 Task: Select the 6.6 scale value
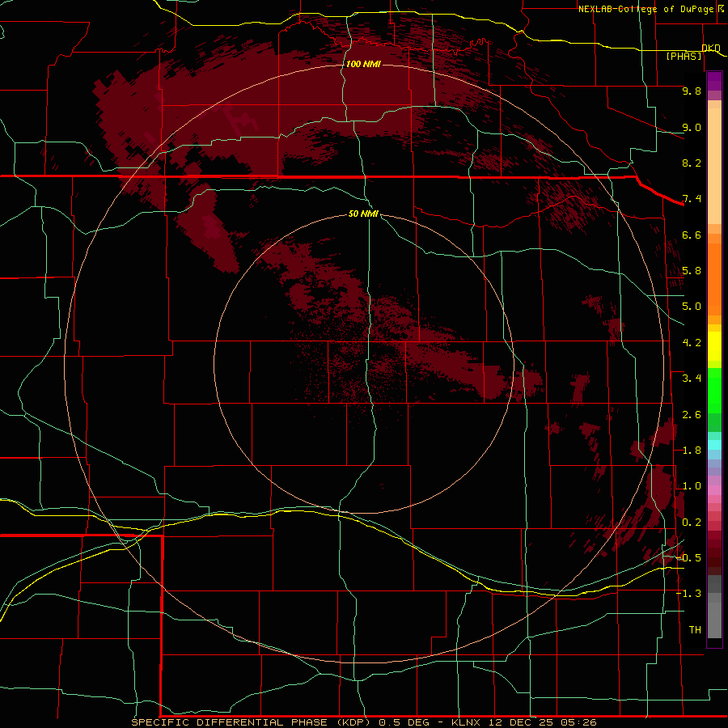click(x=692, y=235)
